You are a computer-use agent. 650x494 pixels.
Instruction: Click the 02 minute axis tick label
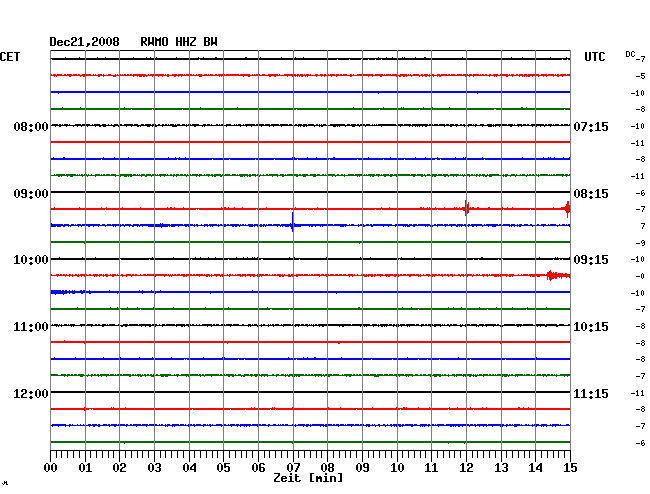(119, 467)
